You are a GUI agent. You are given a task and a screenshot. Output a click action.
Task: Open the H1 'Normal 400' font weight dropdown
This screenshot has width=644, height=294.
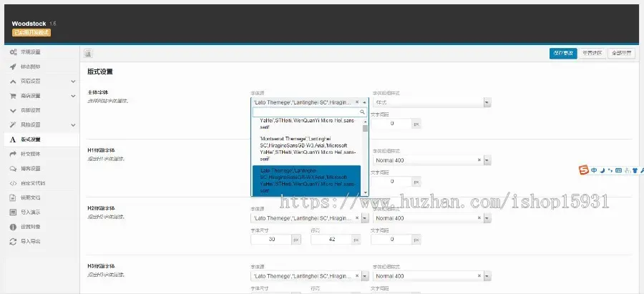coord(487,160)
